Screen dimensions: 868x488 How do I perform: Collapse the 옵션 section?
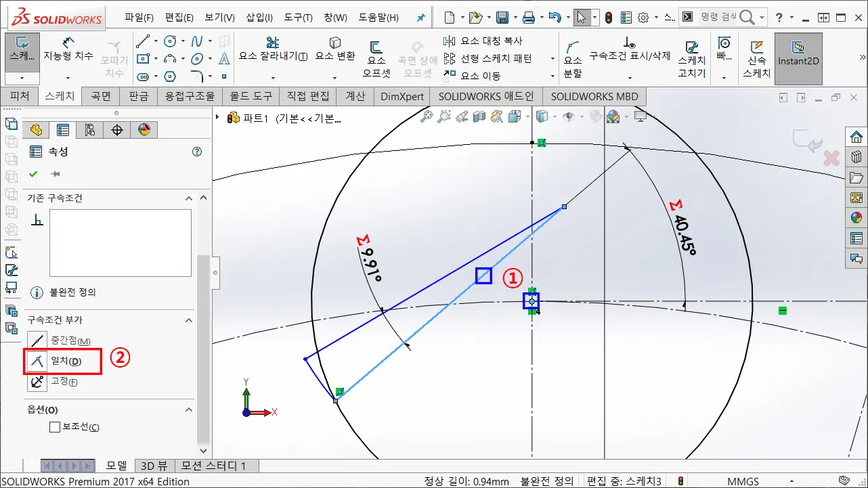click(189, 409)
